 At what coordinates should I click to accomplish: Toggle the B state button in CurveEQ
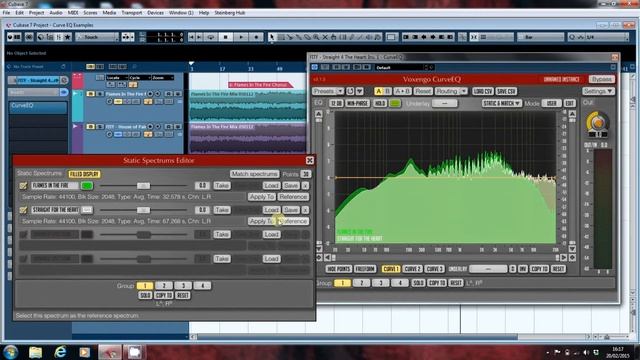click(388, 91)
